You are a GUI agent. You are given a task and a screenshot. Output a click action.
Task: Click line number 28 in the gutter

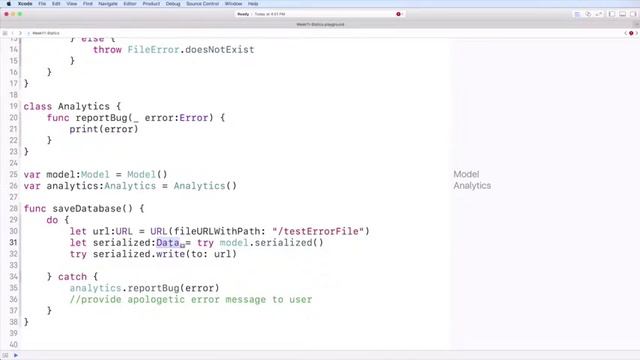click(x=13, y=209)
